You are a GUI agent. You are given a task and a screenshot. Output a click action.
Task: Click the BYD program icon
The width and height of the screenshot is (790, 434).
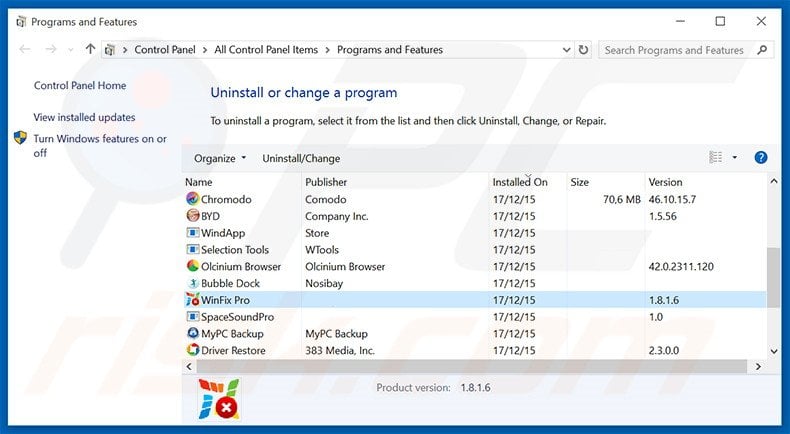tap(192, 216)
